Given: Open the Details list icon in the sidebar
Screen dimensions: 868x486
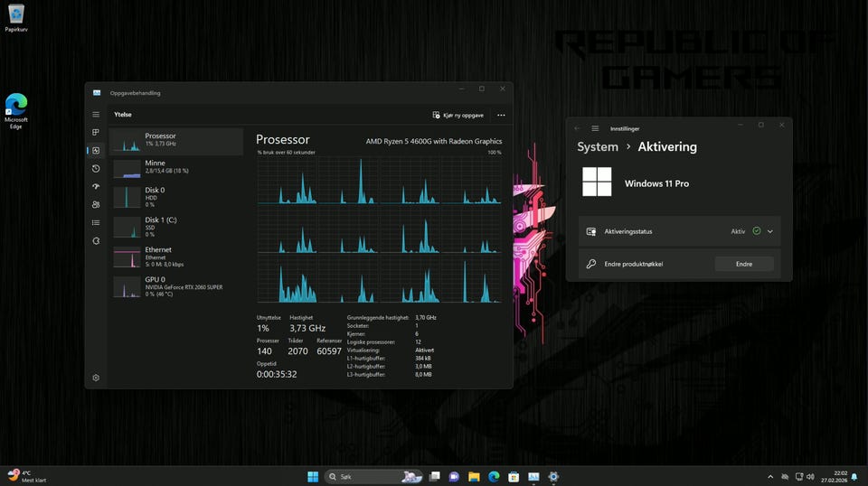Looking at the screenshot, I should tap(96, 223).
